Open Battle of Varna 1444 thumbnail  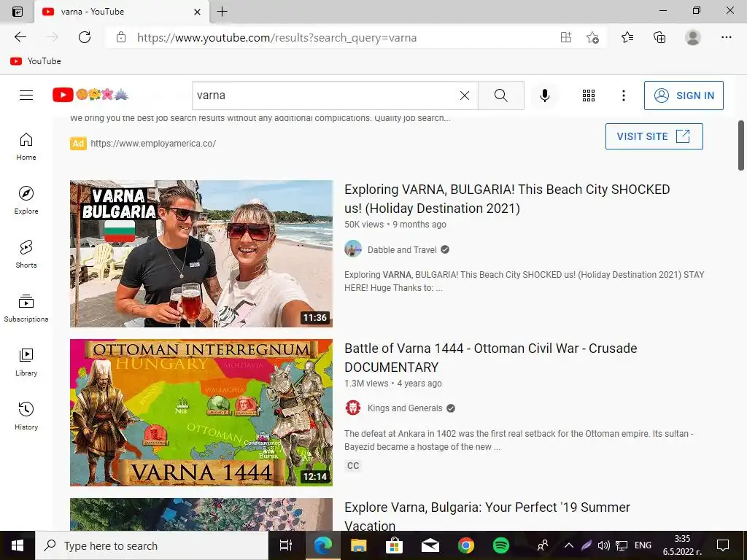tap(201, 413)
